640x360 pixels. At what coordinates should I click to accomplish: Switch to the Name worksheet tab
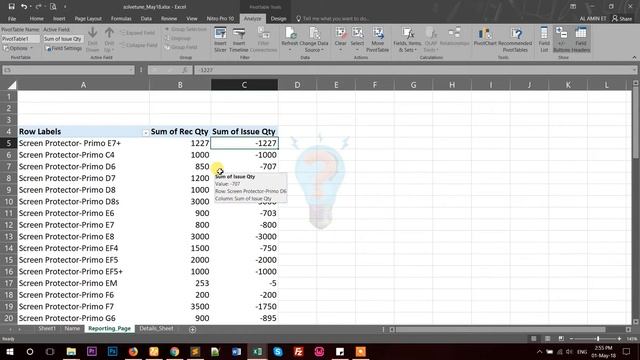[x=72, y=329]
